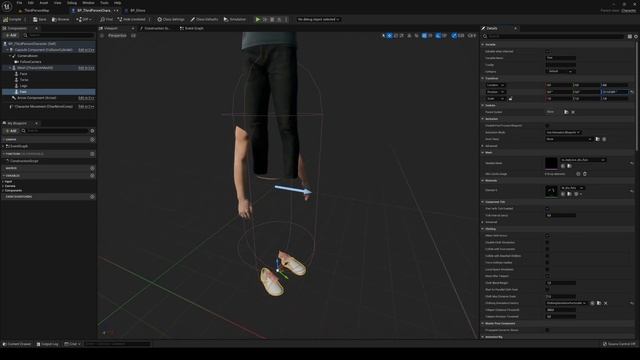Add a new function with the Functions plus icon
This screenshot has width=640, height=360.
tap(92, 154)
